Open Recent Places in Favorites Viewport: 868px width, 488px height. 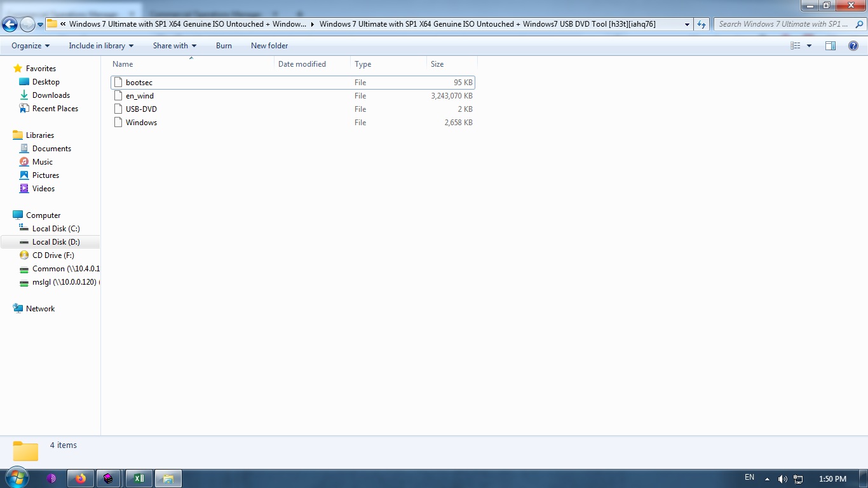(55, 109)
